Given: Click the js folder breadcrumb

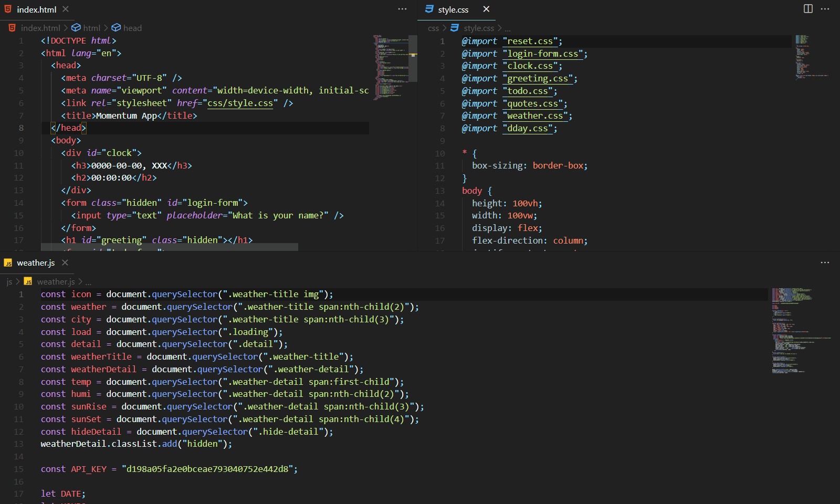Looking at the screenshot, I should [x=9, y=282].
